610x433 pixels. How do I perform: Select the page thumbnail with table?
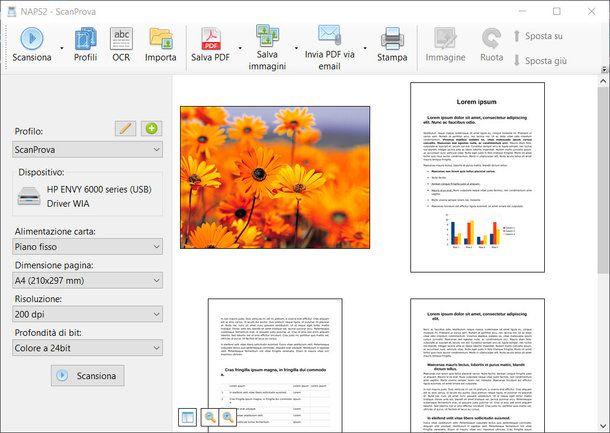pos(275,365)
